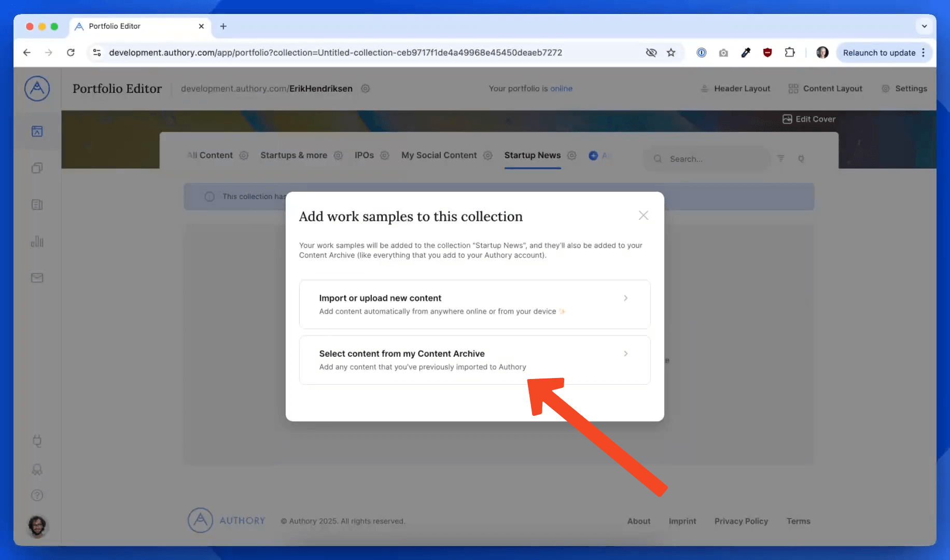
Task: Switch to the IPOs collection tab
Action: [364, 156]
